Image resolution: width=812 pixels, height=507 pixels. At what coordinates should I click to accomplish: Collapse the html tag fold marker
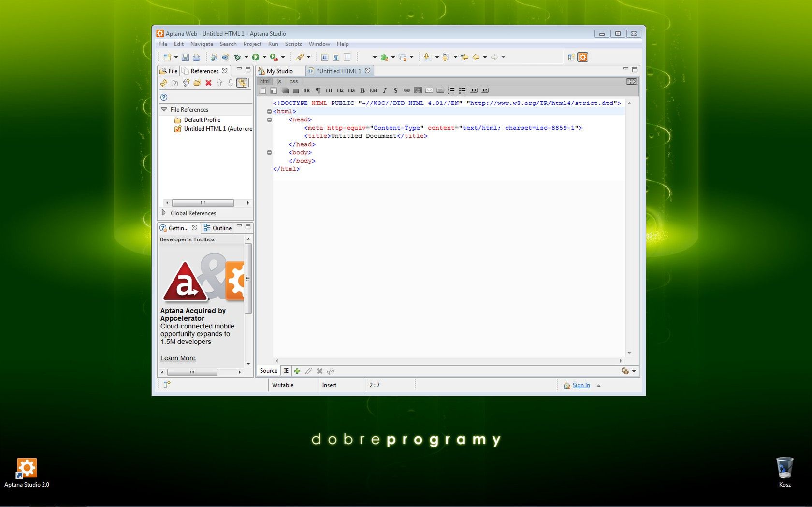tap(269, 111)
